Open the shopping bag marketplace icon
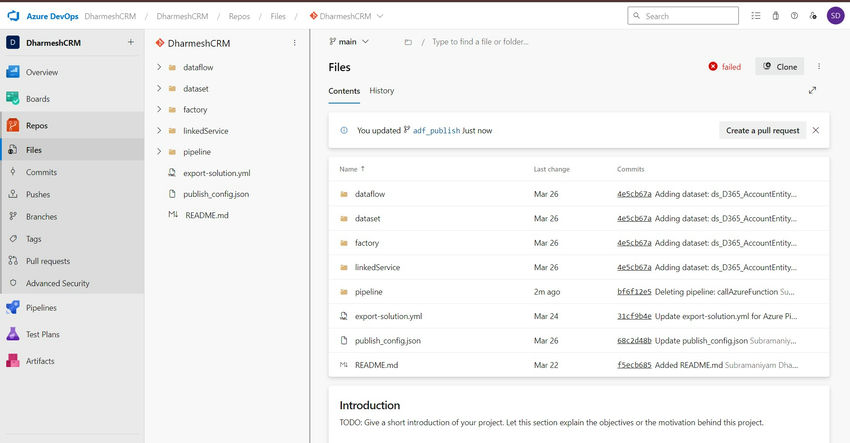Image resolution: width=850 pixels, height=443 pixels. [x=775, y=16]
